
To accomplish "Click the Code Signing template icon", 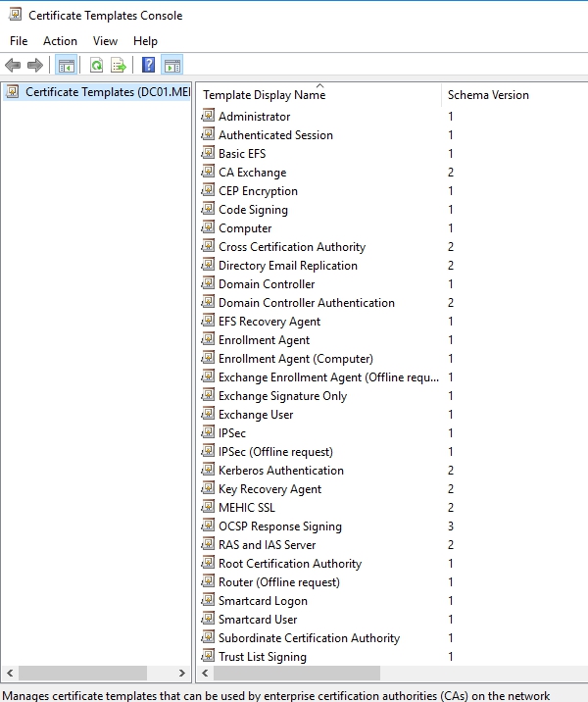I will (x=208, y=209).
